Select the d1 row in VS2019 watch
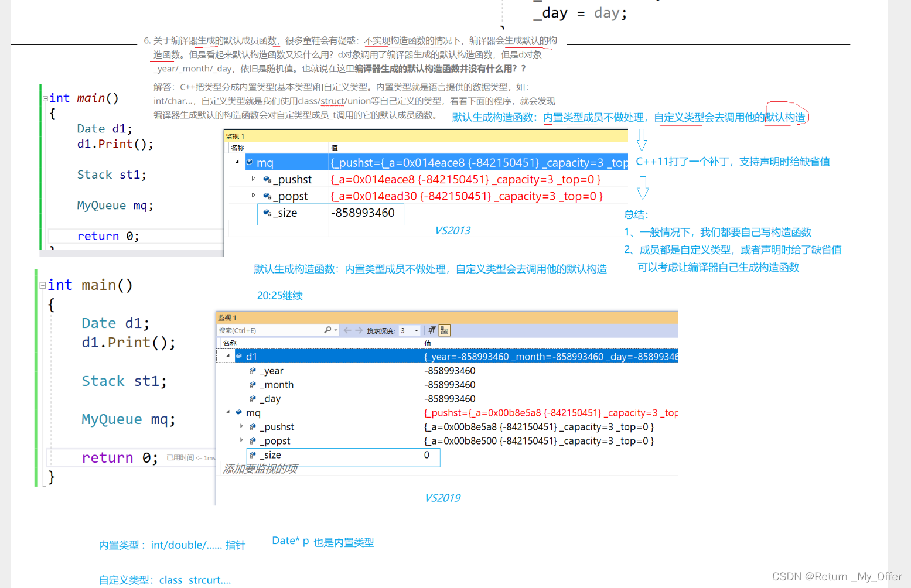Image resolution: width=911 pixels, height=588 pixels. tap(448, 356)
